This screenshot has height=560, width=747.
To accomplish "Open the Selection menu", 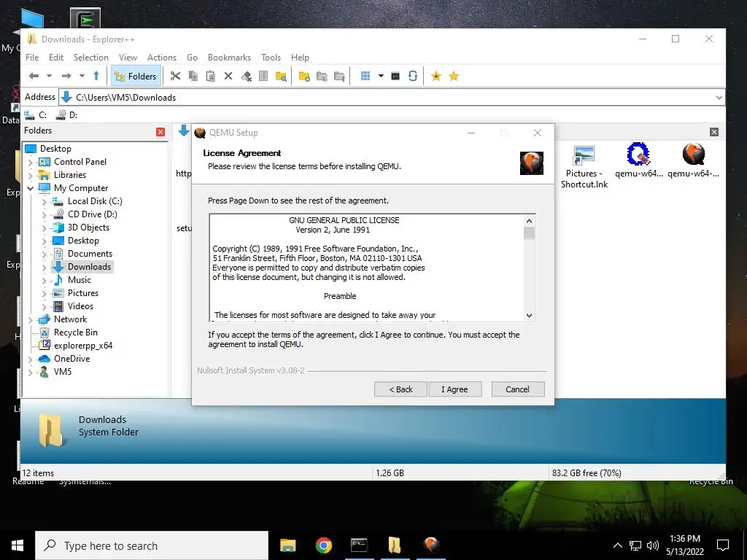I will (90, 57).
